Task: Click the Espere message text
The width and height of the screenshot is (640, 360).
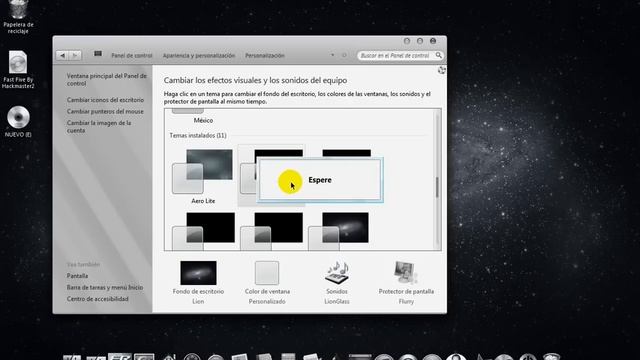Action: (320, 180)
